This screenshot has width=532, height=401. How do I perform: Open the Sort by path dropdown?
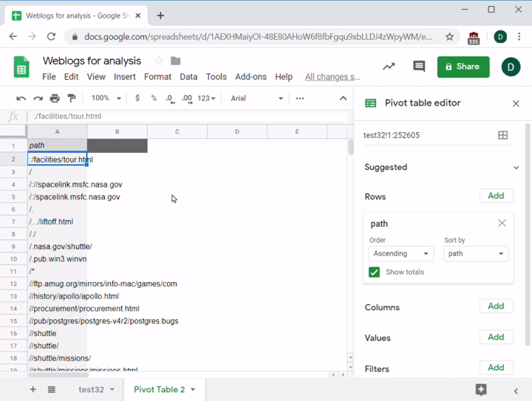point(475,253)
